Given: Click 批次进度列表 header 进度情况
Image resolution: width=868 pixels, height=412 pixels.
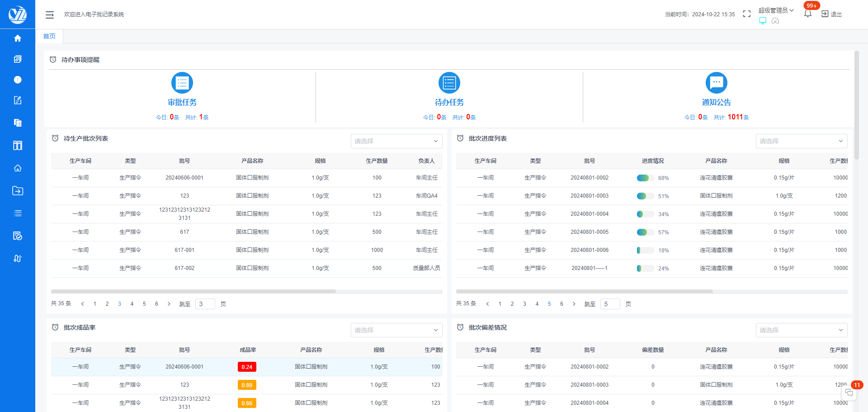Looking at the screenshot, I should [653, 161].
